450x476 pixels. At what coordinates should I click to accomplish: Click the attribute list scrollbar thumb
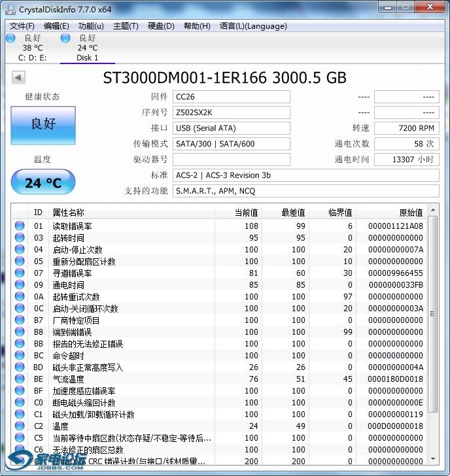[433, 314]
